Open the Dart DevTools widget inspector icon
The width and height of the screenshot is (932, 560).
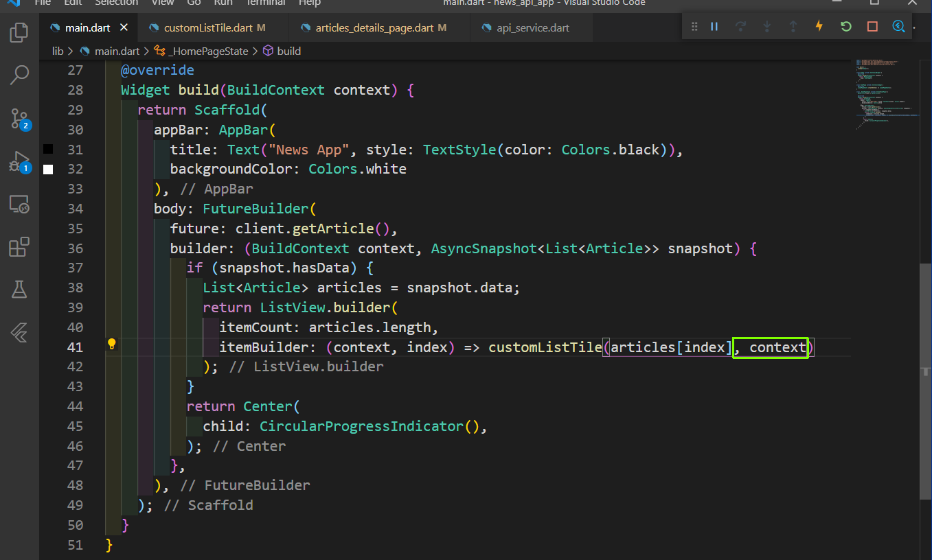point(898,27)
